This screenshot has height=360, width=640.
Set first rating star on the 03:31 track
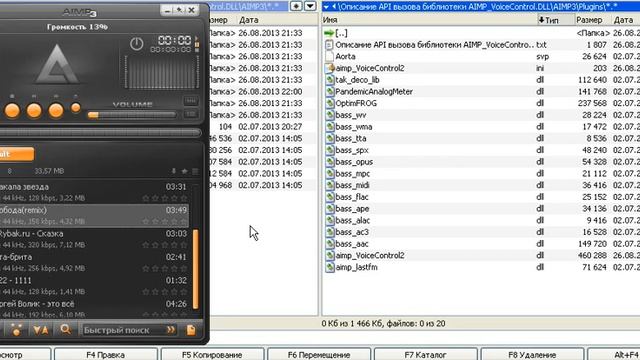146,198
